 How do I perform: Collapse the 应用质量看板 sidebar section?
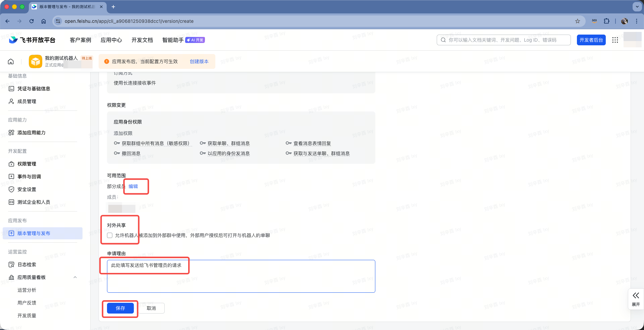(x=75, y=277)
